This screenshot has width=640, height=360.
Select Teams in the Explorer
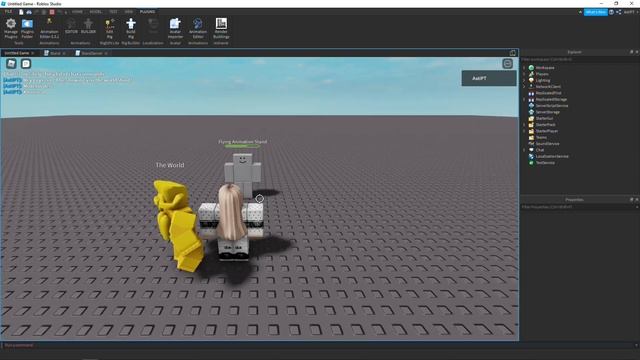click(541, 137)
